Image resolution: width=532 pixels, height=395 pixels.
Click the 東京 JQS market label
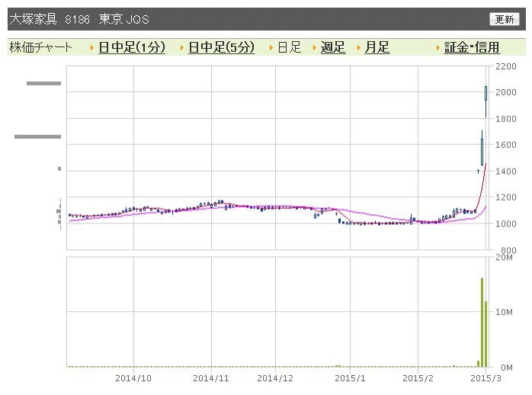click(123, 19)
